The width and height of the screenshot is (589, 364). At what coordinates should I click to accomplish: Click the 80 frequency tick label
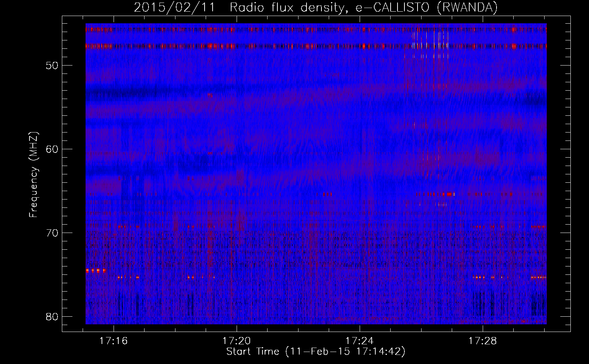click(x=52, y=317)
